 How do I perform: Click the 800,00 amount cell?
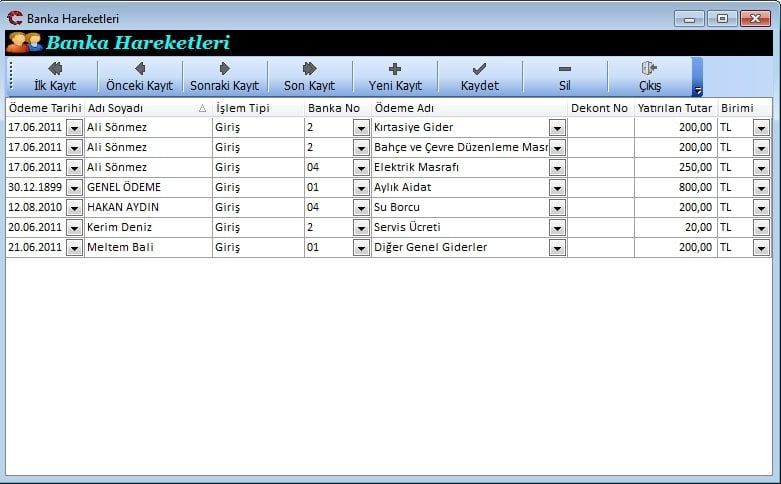pos(674,187)
